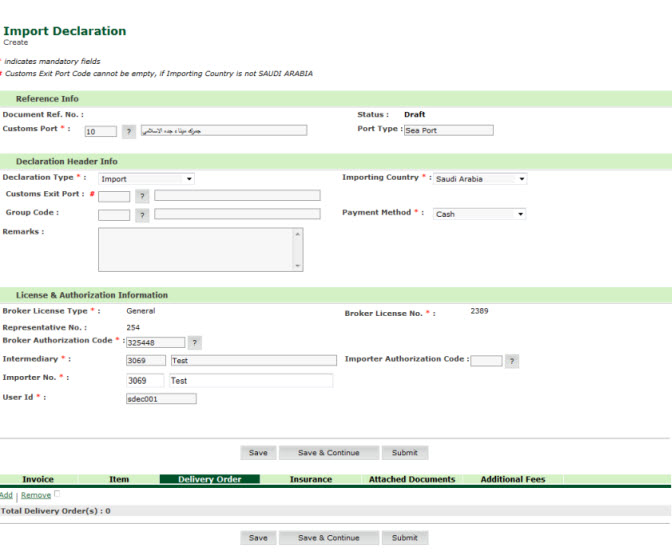Switch to the Invoice tab
The height and width of the screenshot is (554, 672).
[38, 479]
